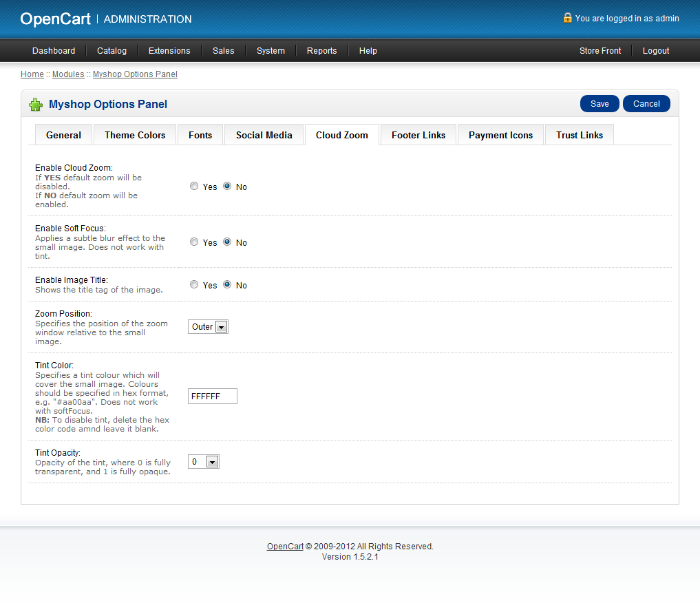
Task: Click the 'Enable Cloud Zoom:' label
Action: (x=74, y=168)
